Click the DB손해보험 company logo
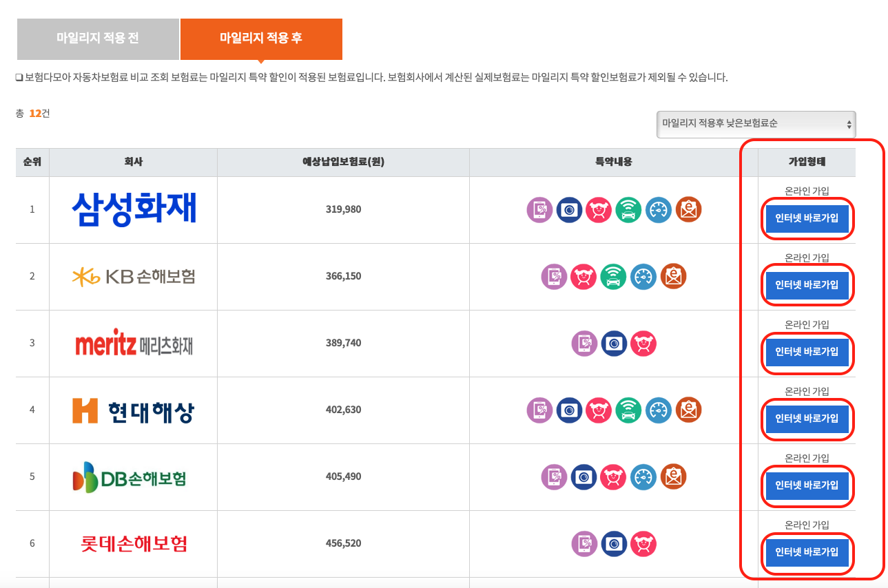 point(130,477)
